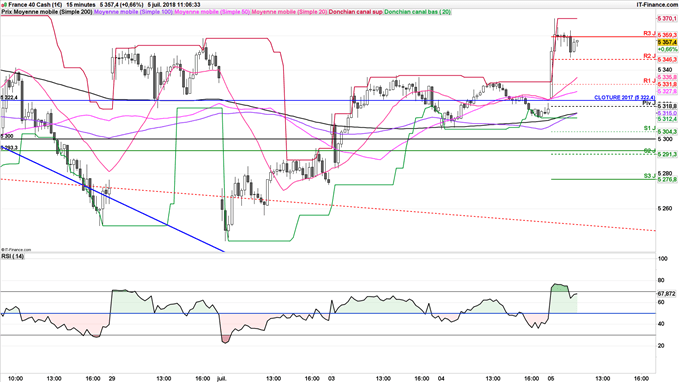Click the 10:00 label on time axis

[16, 379]
